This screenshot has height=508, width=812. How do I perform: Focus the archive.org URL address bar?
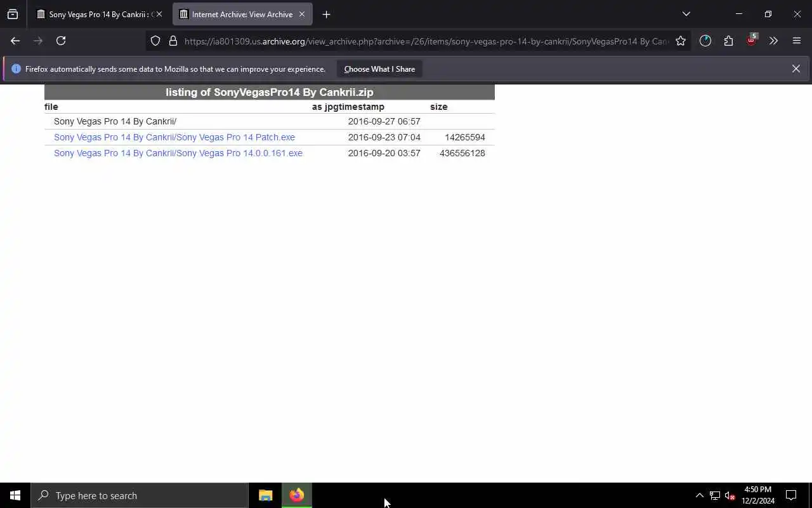pyautogui.click(x=426, y=41)
